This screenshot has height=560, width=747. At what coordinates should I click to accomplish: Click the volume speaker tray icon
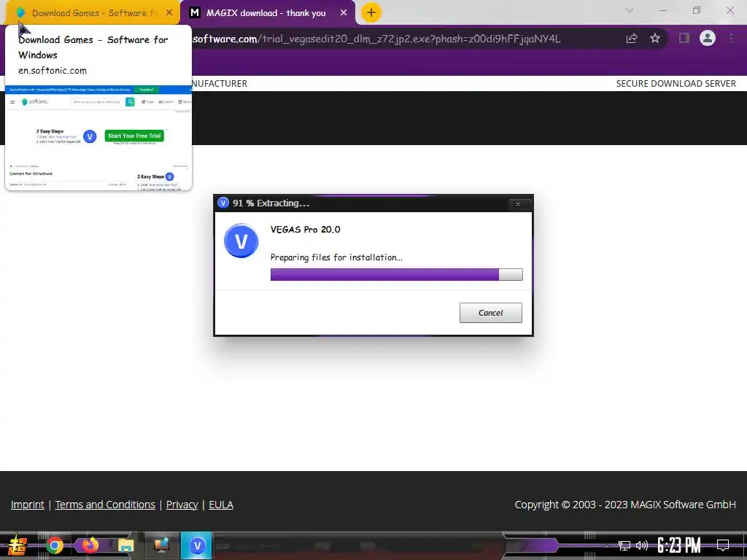pyautogui.click(x=642, y=545)
